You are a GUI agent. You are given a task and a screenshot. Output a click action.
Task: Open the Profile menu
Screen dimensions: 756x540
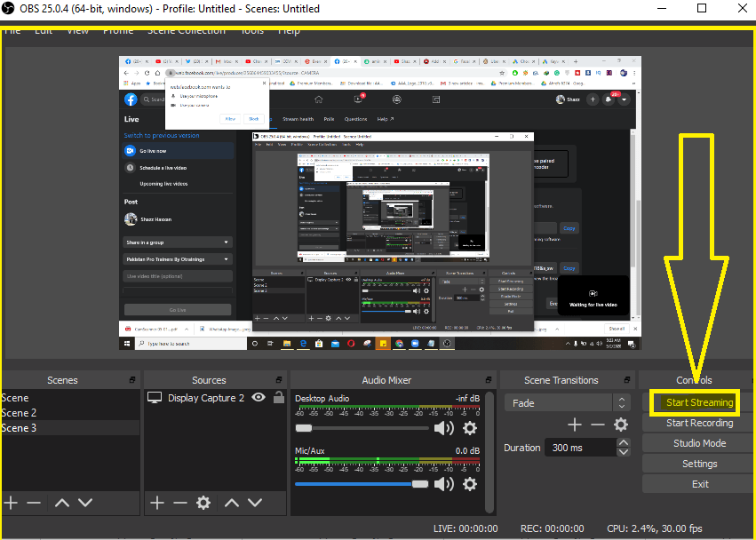click(118, 30)
